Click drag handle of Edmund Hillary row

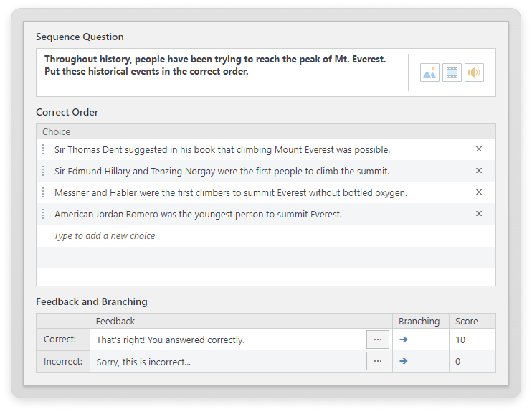tap(43, 171)
